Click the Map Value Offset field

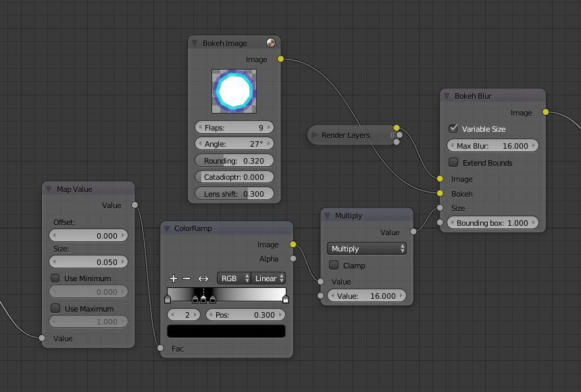point(89,235)
